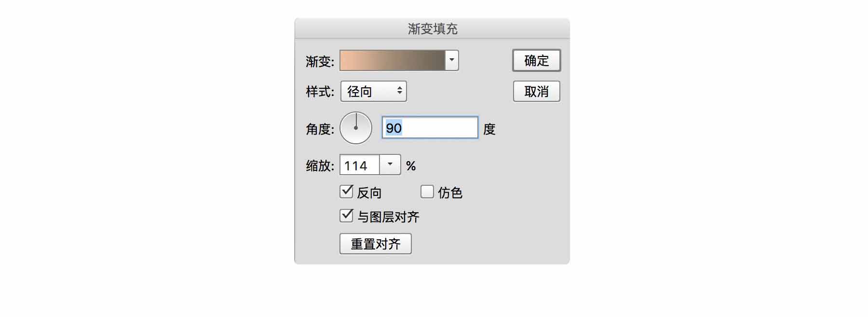This screenshot has width=868, height=317.
Task: Click the % sign beside scale
Action: point(411,166)
